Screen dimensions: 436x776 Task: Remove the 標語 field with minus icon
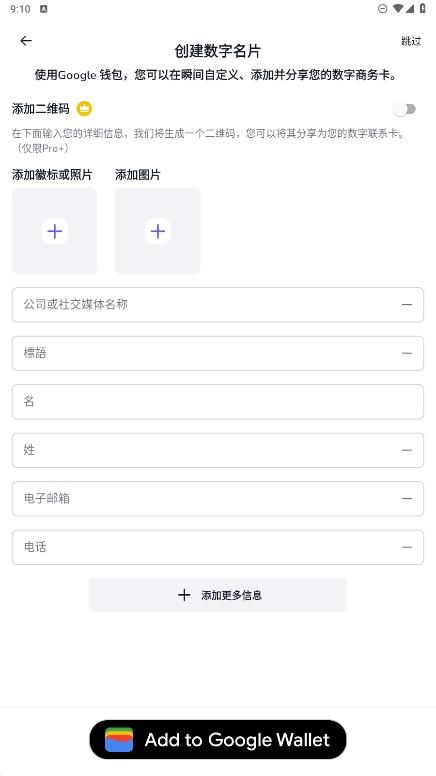[x=407, y=353]
